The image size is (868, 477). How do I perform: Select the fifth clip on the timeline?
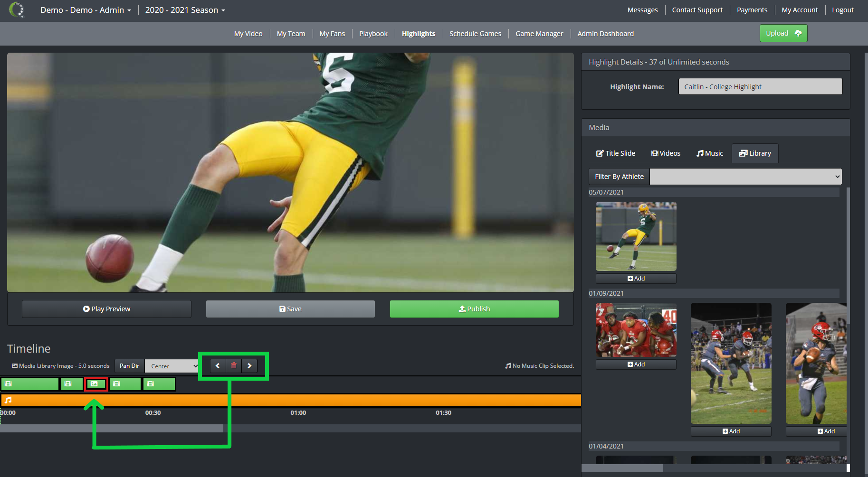[159, 384]
